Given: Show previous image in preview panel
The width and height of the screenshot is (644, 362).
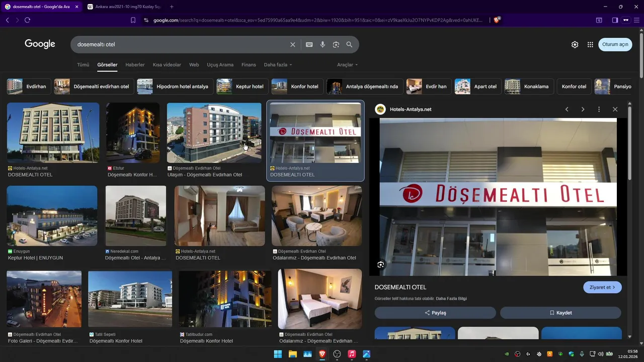Looking at the screenshot, I should (x=567, y=109).
